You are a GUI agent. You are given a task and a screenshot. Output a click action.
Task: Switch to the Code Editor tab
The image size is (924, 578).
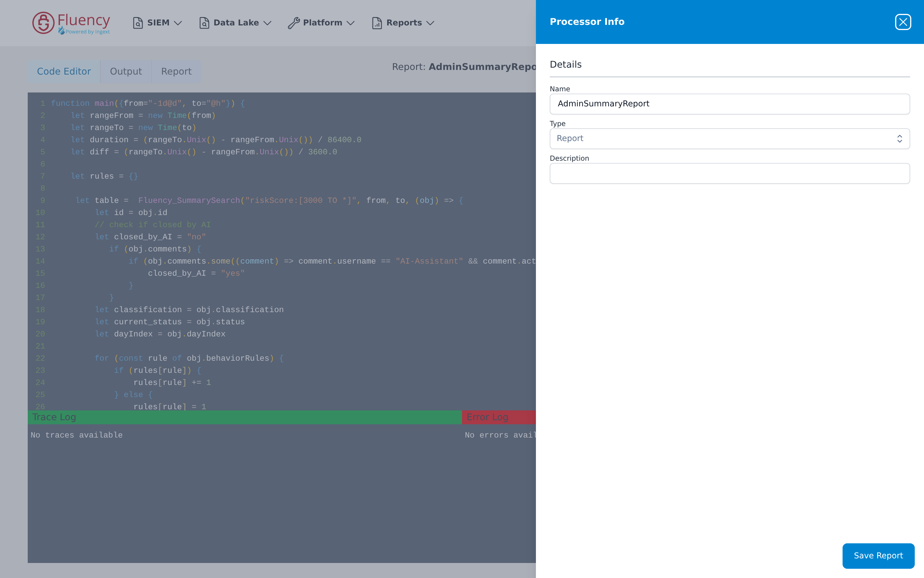pyautogui.click(x=64, y=71)
